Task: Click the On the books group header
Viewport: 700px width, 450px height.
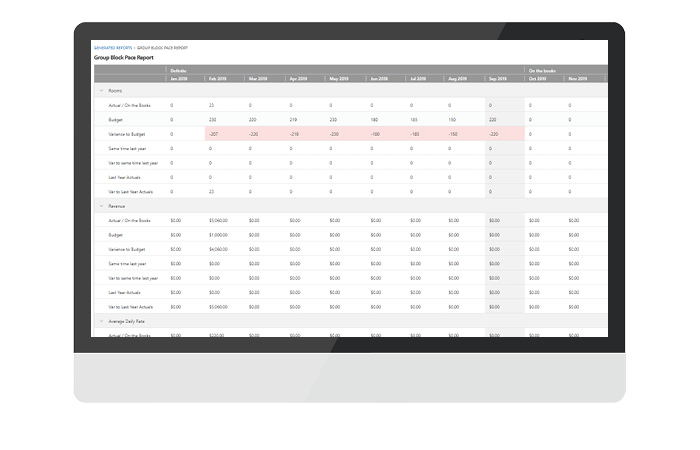Action: tap(543, 70)
